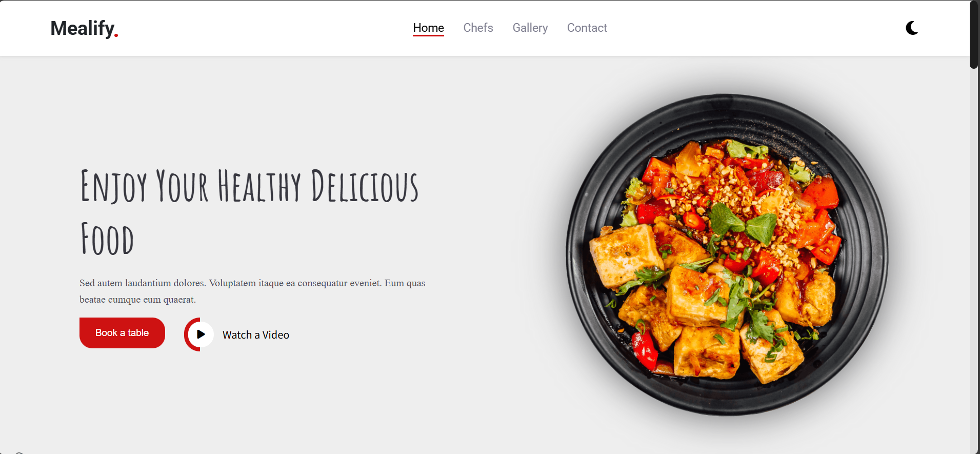Screen dimensions: 980x454
Task: Click the black plate food image
Action: tap(727, 255)
